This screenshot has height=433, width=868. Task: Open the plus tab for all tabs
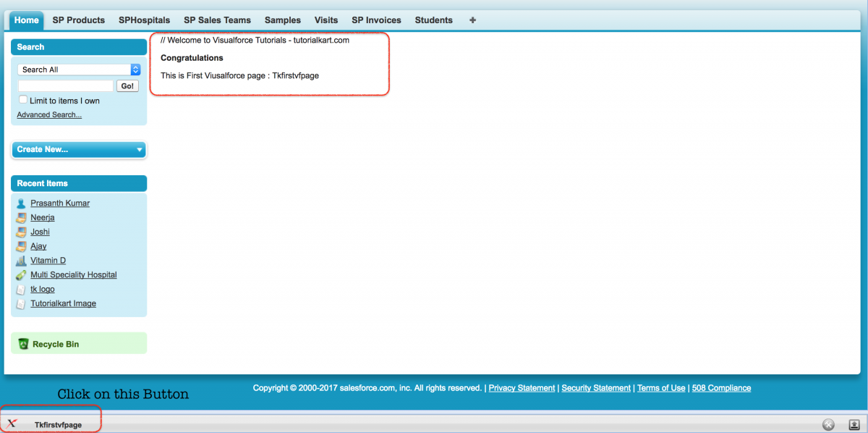(x=472, y=20)
